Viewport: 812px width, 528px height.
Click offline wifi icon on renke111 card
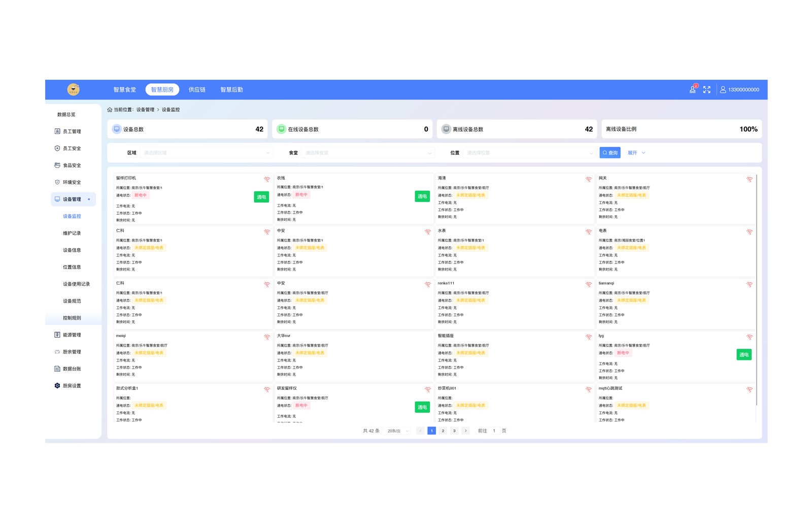pos(589,284)
